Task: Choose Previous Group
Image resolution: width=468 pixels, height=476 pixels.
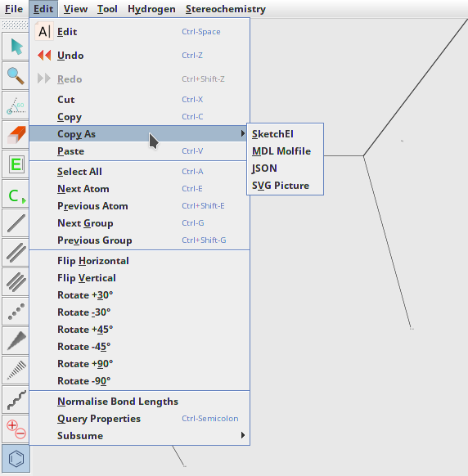Action: (140, 240)
